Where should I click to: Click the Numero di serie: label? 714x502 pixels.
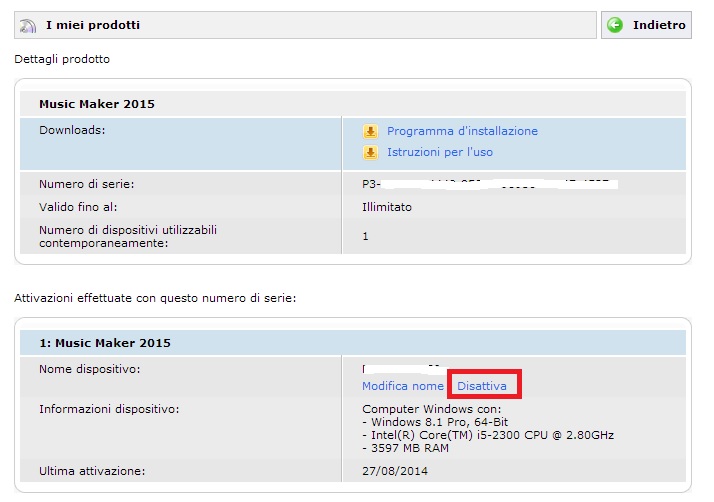point(87,184)
